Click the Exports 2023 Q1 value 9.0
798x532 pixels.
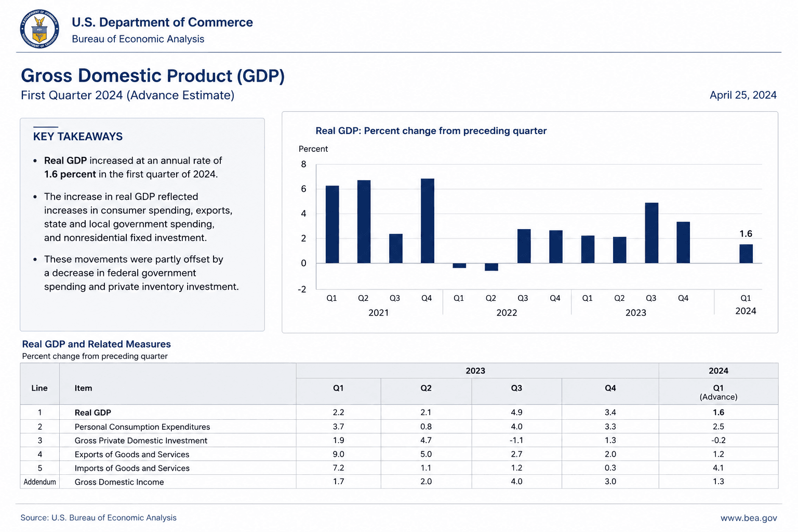click(338, 454)
